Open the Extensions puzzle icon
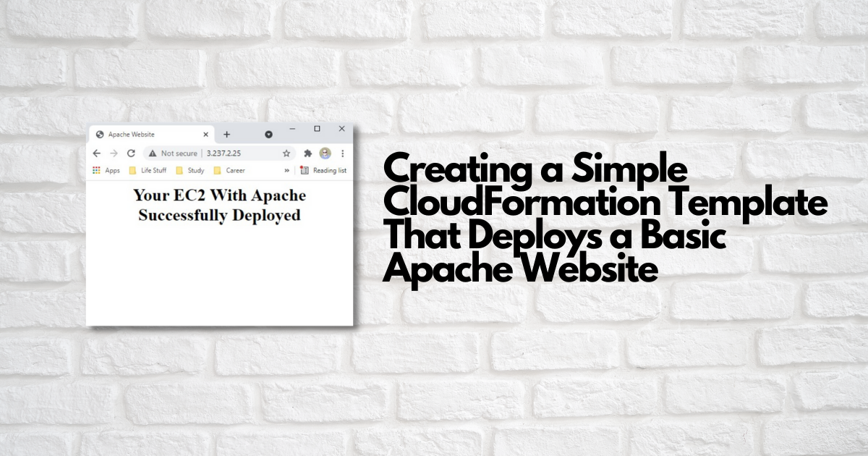868x456 pixels. (307, 153)
